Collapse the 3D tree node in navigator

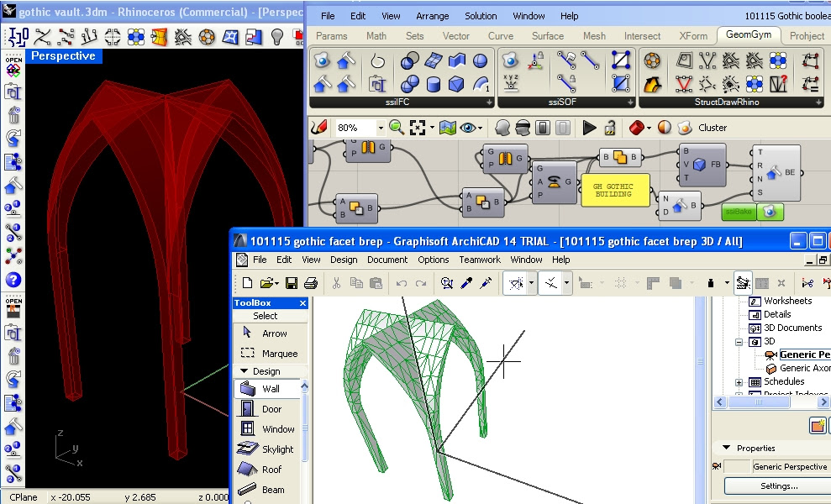click(x=739, y=342)
